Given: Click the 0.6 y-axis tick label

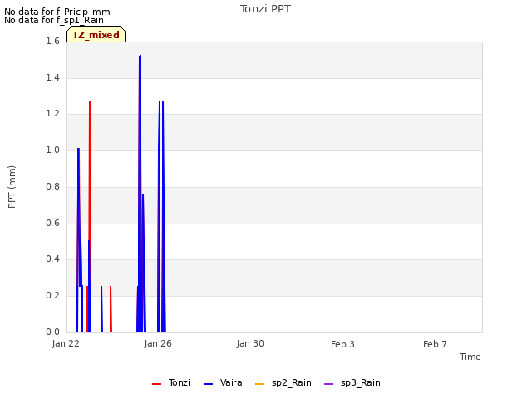Looking at the screenshot, I should 52,223.
